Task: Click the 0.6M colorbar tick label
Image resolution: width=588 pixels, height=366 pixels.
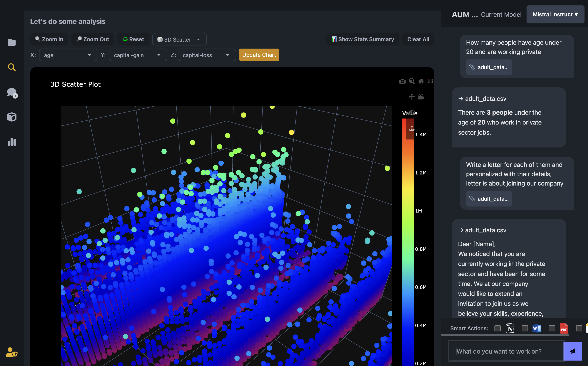Action: pyautogui.click(x=421, y=287)
